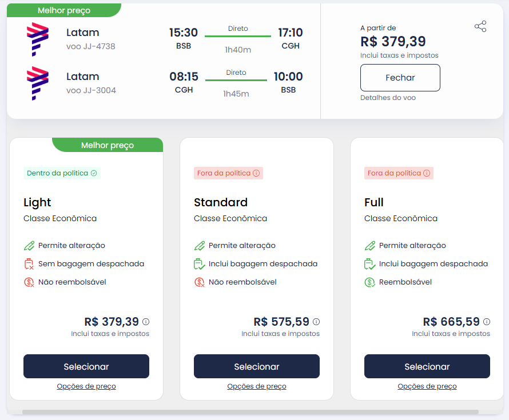Click info icon beside R$ 379,39 Light price
The width and height of the screenshot is (509, 420).
[146, 322]
